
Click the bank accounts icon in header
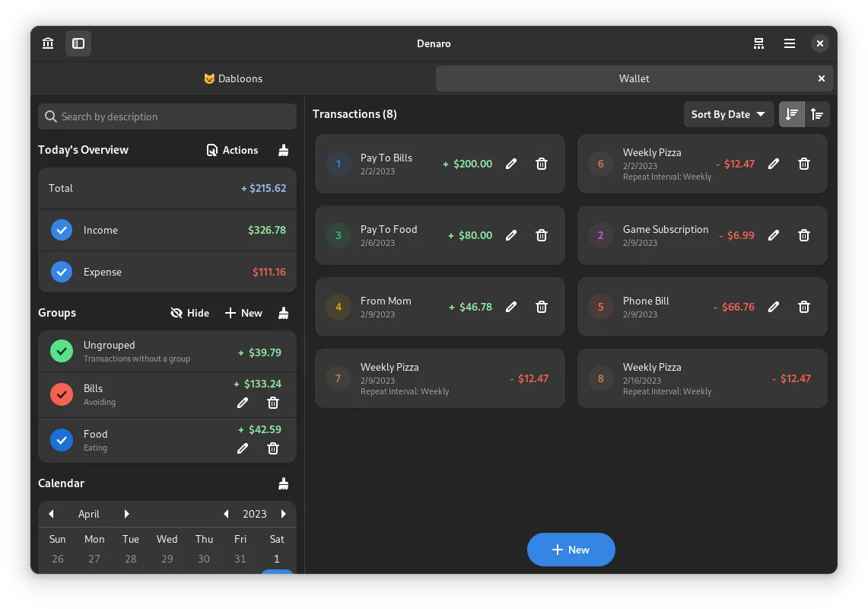coord(48,43)
